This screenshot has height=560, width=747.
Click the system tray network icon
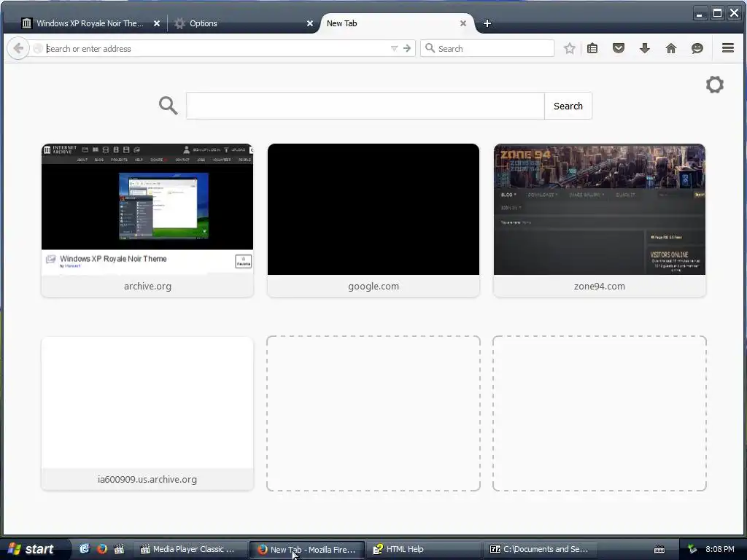click(692, 549)
